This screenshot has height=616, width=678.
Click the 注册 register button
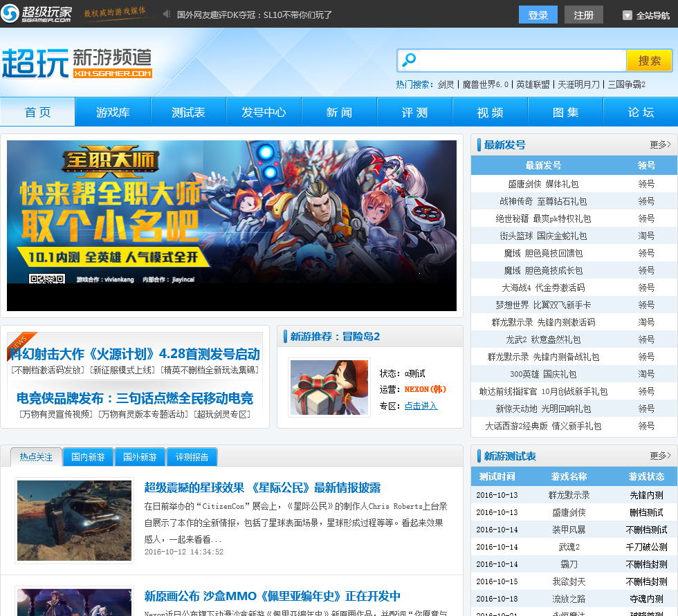tap(583, 15)
